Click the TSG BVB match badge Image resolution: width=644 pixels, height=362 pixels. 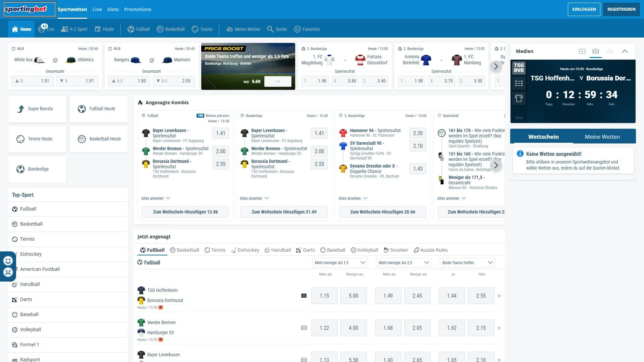coord(519,68)
